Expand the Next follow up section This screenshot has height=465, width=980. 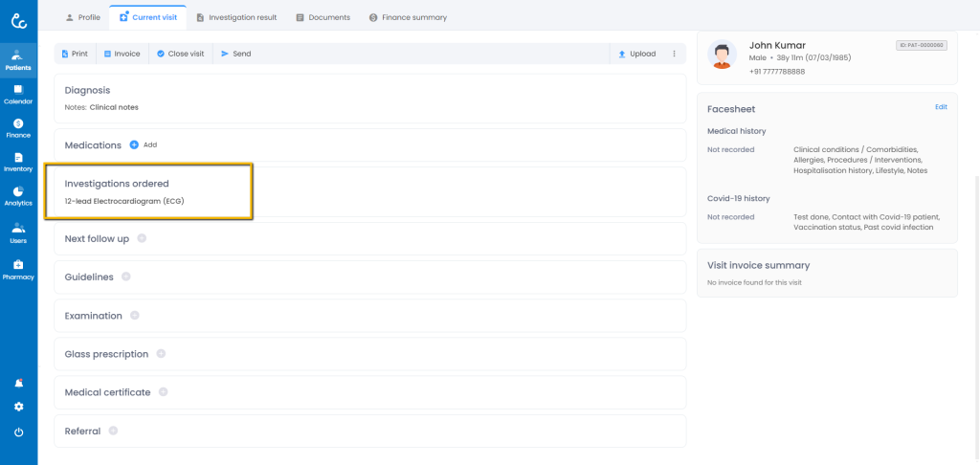pyautogui.click(x=142, y=238)
